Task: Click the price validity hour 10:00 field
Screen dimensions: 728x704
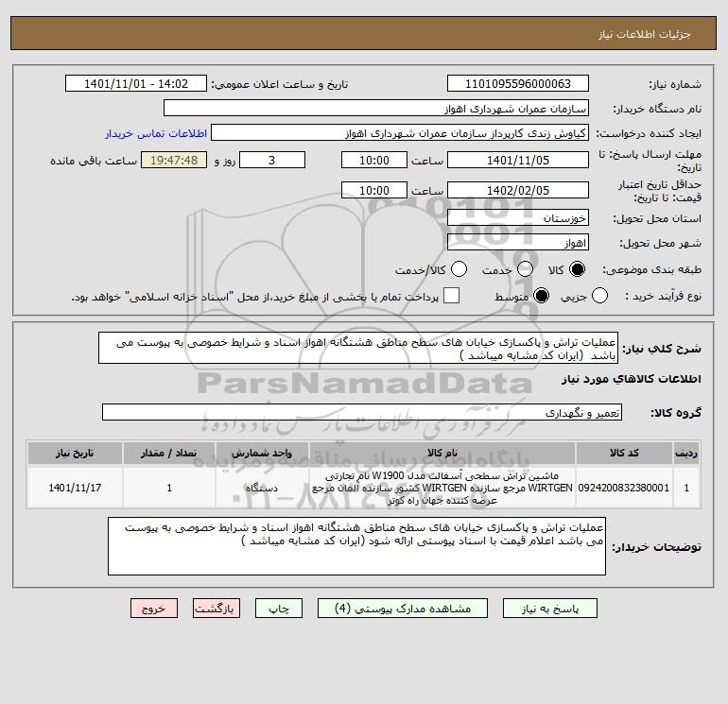Action: [x=374, y=190]
